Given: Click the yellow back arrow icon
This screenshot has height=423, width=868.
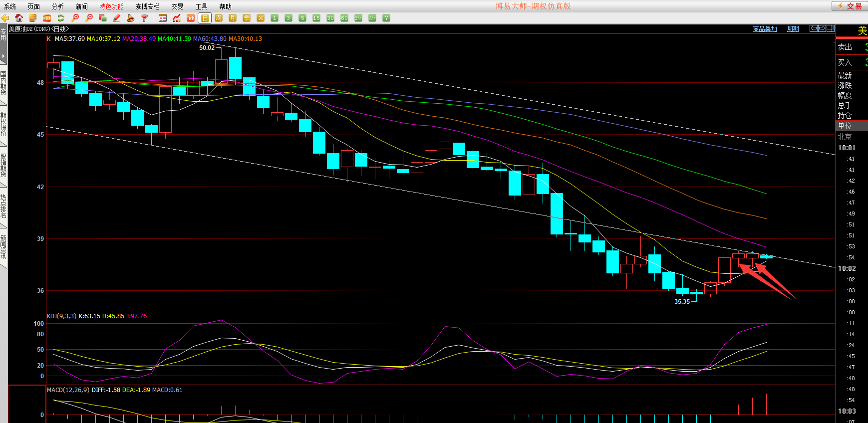Looking at the screenshot, I should pyautogui.click(x=5, y=18).
